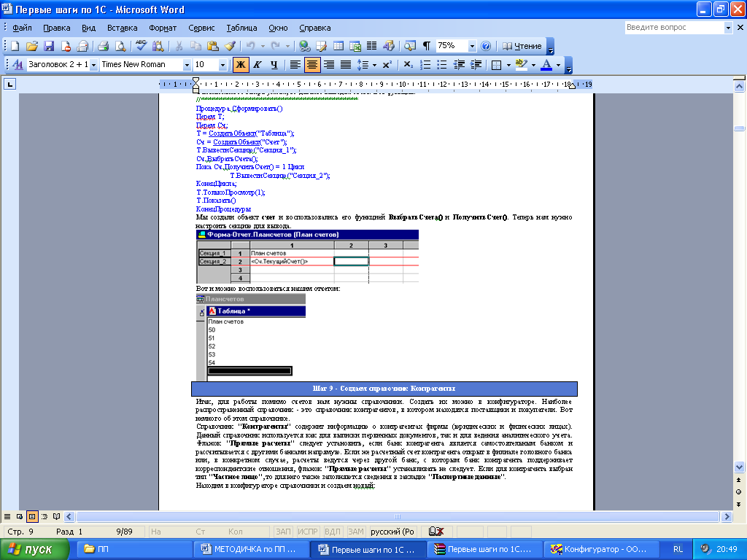Screen dimensions: 747x560
Task: Open the пуск Start button
Action: [34, 549]
